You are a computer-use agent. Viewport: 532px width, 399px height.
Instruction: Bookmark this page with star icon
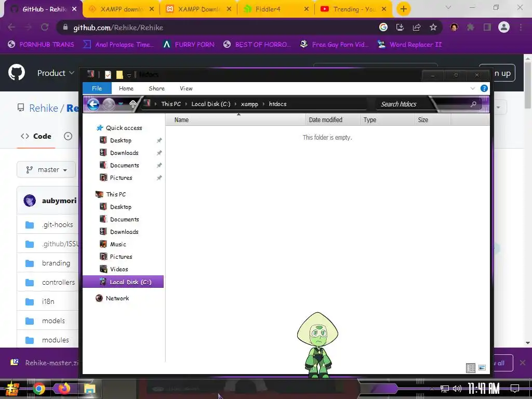pos(433,27)
